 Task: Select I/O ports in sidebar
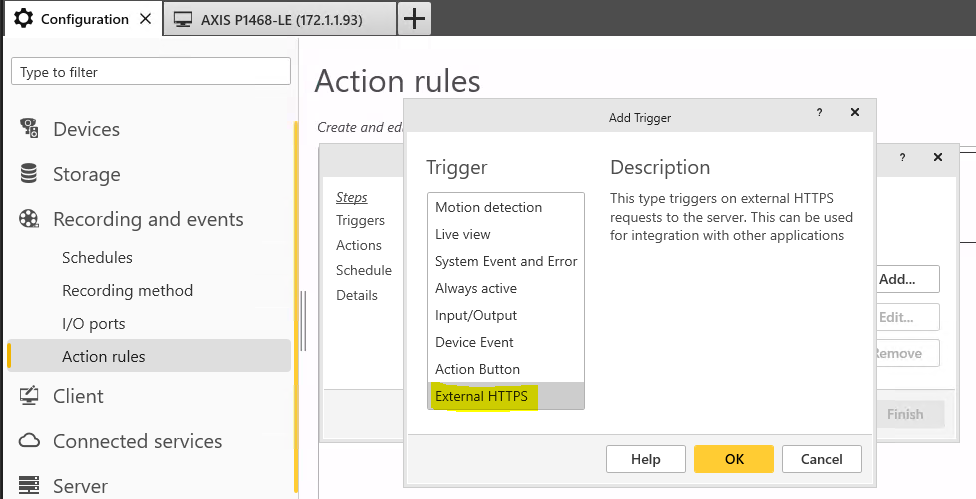(x=93, y=324)
